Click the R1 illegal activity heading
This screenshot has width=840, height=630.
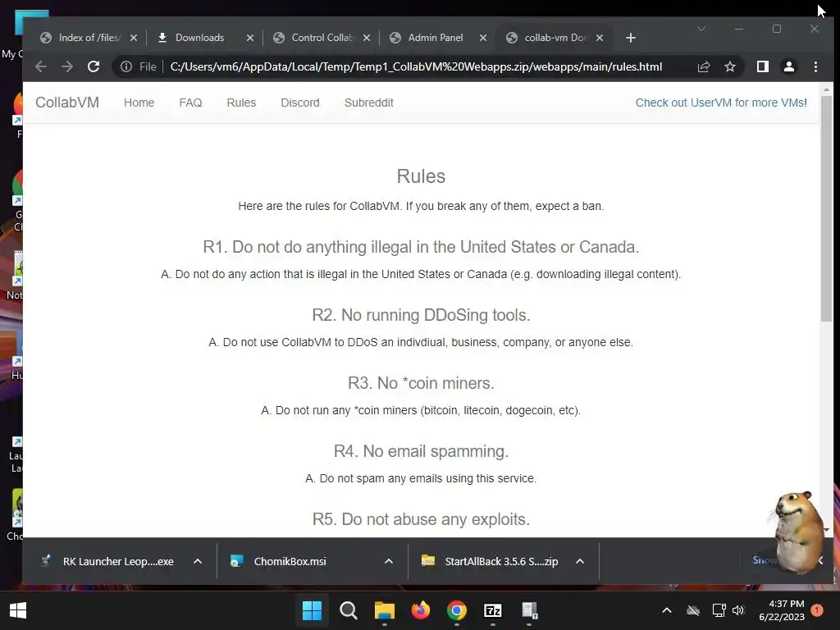coord(421,247)
